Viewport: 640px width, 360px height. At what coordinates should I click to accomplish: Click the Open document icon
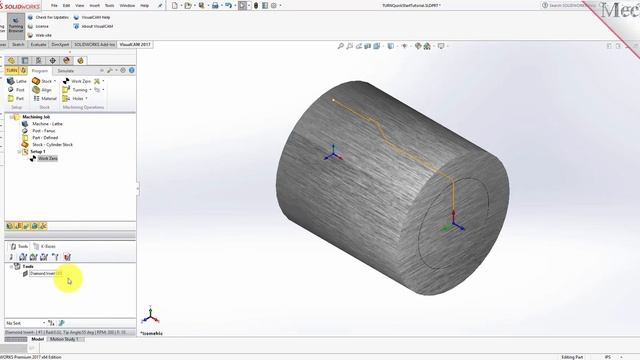(x=187, y=6)
